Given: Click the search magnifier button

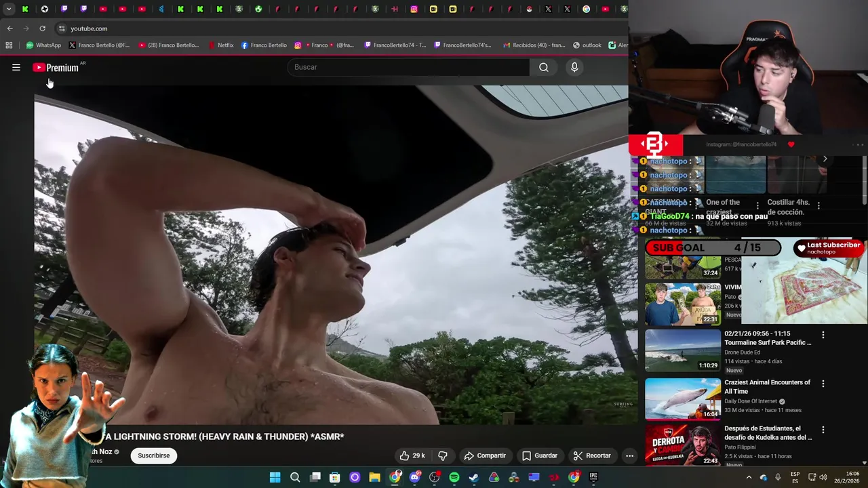Looking at the screenshot, I should 544,67.
